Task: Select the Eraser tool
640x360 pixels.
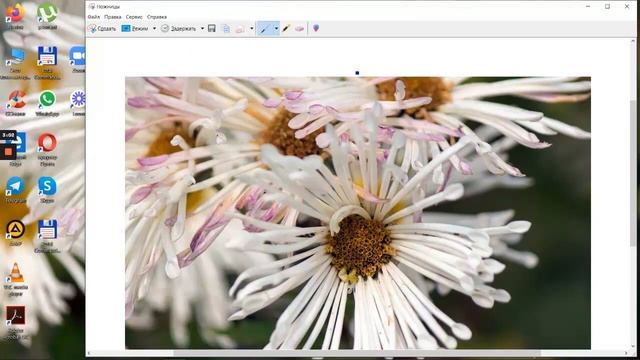Action: tap(299, 28)
